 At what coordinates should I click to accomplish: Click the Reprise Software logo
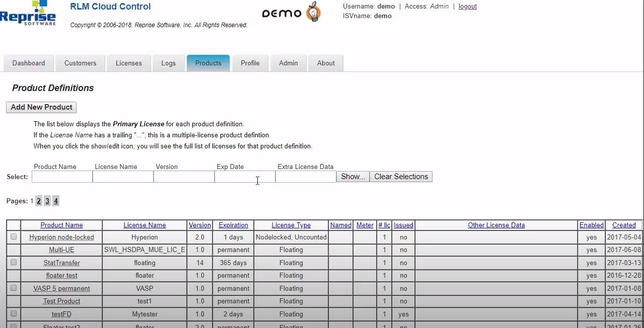28,14
